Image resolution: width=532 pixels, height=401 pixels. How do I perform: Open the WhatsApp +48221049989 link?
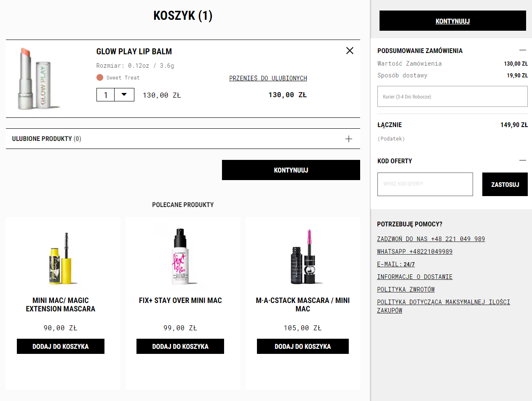pos(414,252)
